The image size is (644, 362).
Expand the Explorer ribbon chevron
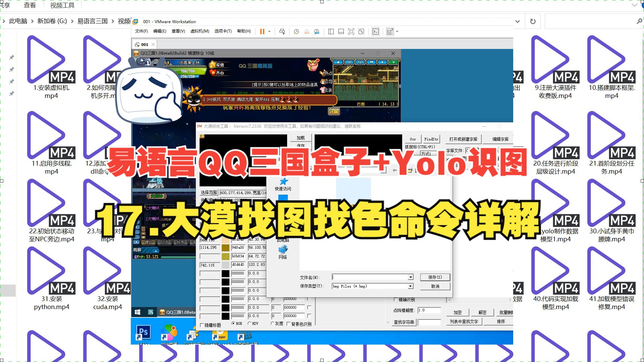[634, 5]
